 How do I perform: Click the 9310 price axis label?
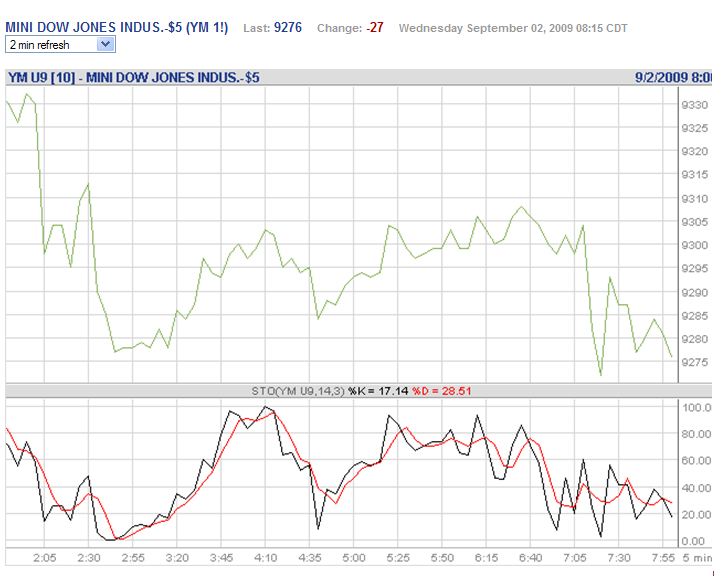click(x=695, y=199)
